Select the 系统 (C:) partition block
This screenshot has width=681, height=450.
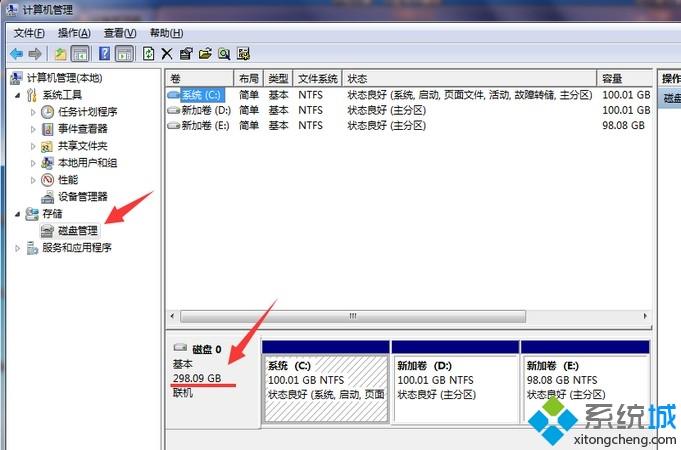[x=326, y=381]
